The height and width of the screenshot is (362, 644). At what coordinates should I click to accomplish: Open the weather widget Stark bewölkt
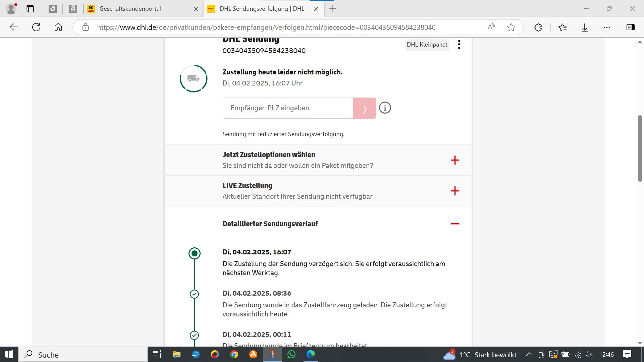pyautogui.click(x=480, y=355)
